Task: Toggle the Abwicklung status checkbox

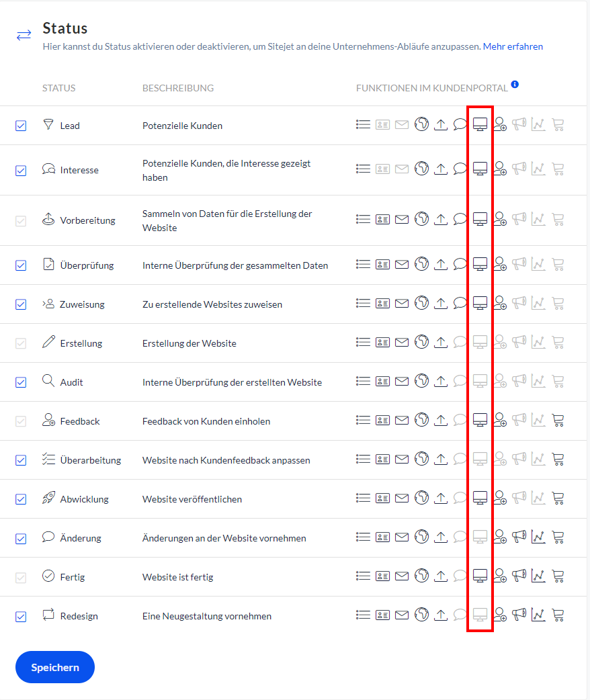Action: click(21, 499)
